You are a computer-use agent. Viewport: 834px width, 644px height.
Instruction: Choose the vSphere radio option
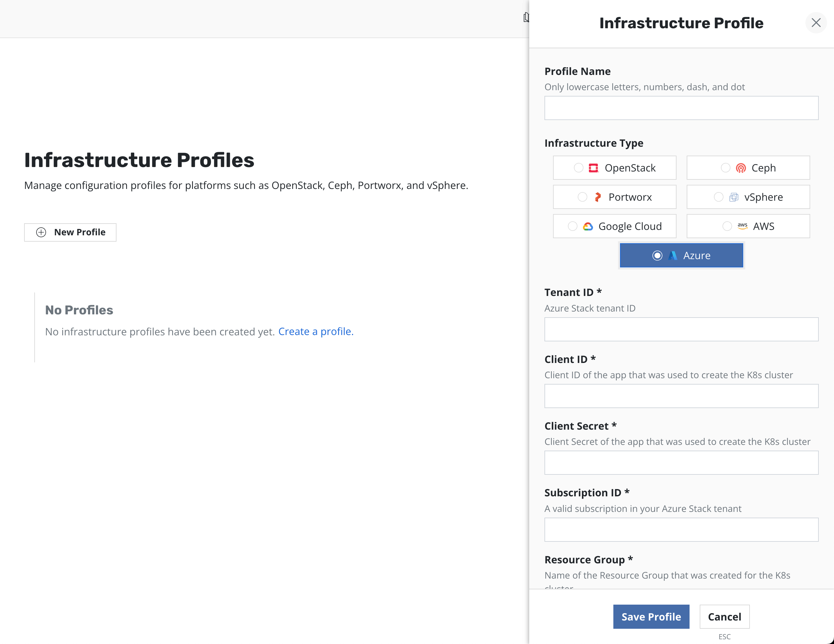[x=718, y=197]
